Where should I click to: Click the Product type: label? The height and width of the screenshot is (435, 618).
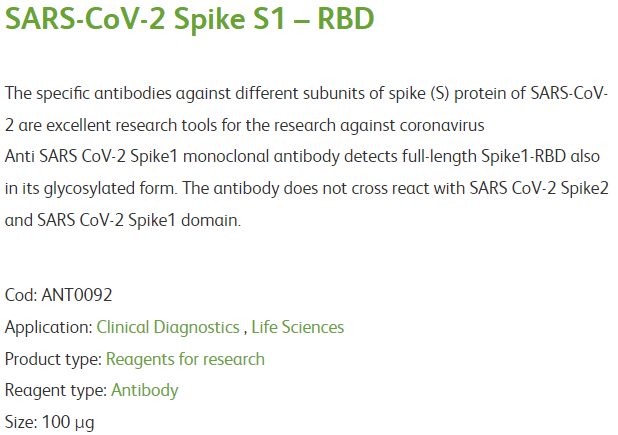54,359
